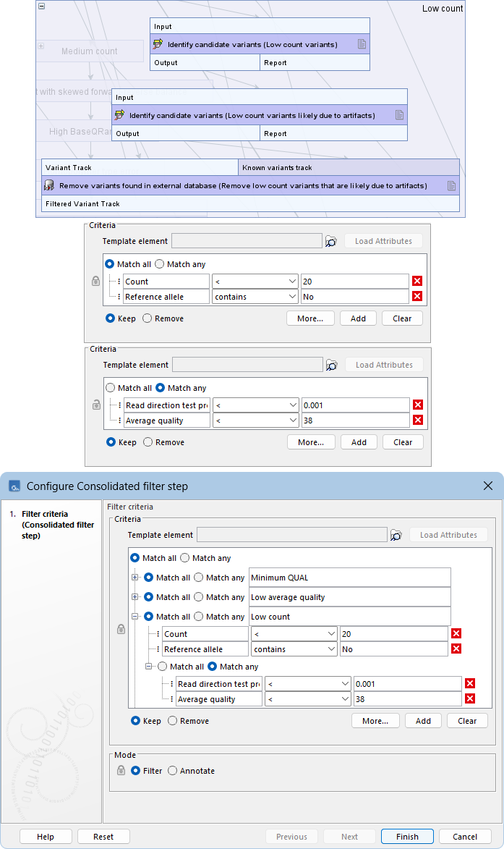Viewport: 504px width, 849px height.
Task: Delete Reference allele criterion in Configure dialog
Action: (x=456, y=649)
